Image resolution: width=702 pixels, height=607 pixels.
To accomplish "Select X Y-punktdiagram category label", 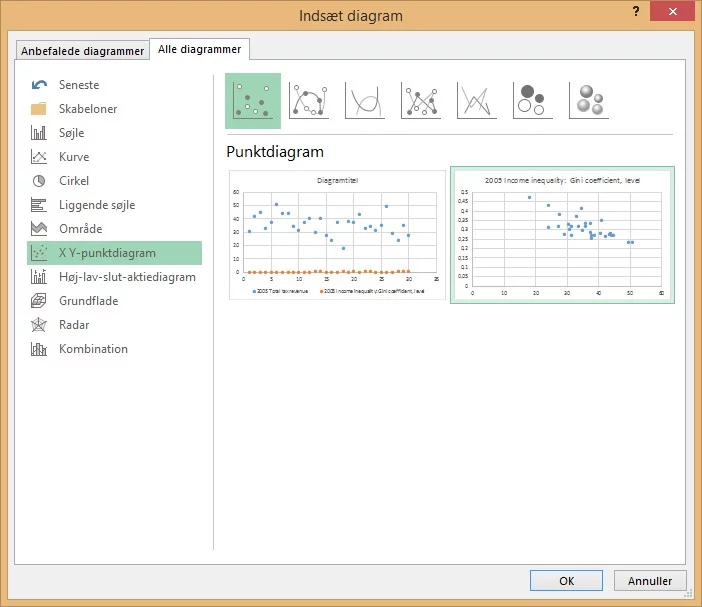I will pos(107,253).
